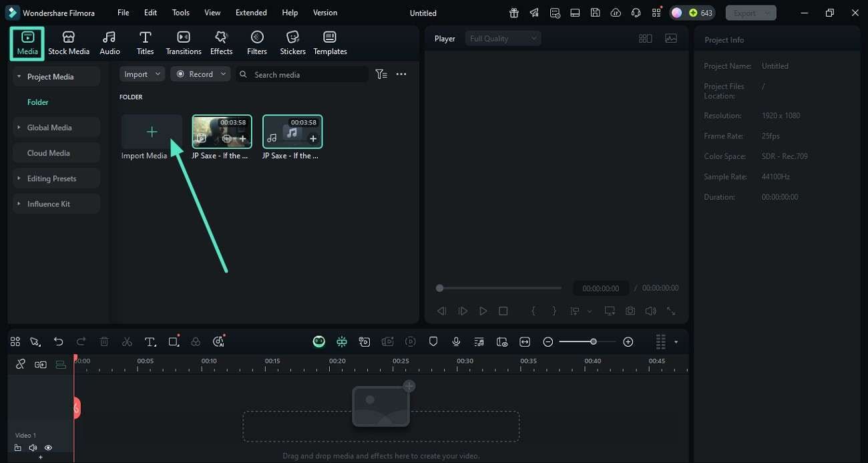The height and width of the screenshot is (463, 868).
Task: Click the timeline zoom slider handle
Action: (593, 341)
